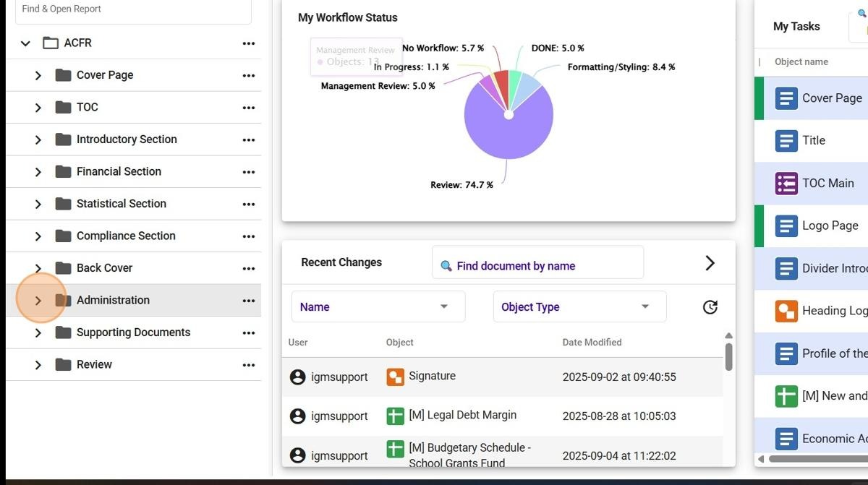Open the three-dot menu for Administration
Viewport: 868px width, 485px height.
[249, 301]
